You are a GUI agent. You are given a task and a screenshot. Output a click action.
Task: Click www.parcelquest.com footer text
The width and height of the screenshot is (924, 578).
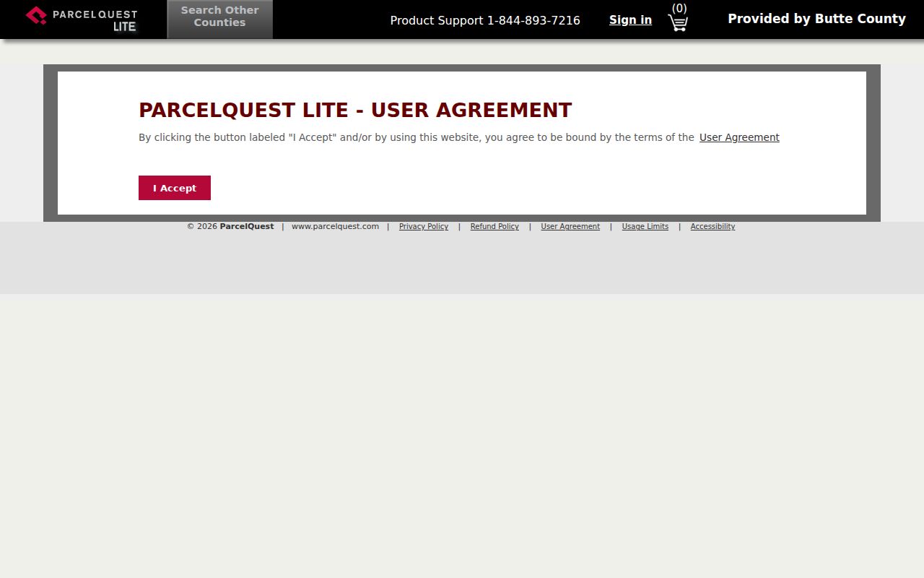[335, 226]
